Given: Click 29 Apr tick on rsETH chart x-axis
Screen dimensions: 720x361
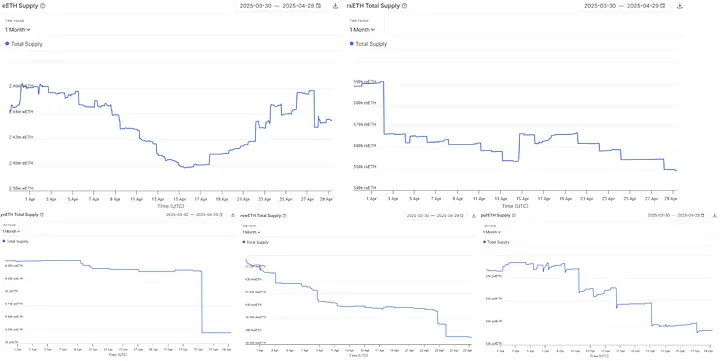Looking at the screenshot, I should [x=671, y=199].
